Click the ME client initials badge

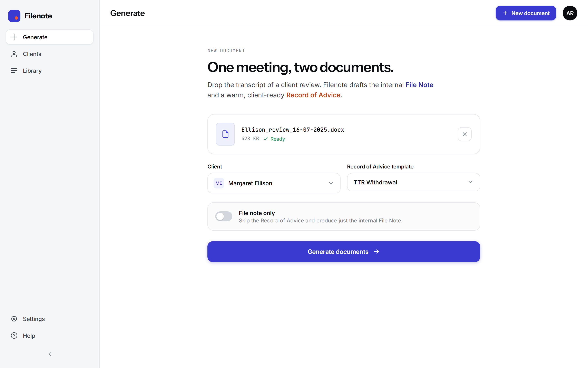(219, 183)
